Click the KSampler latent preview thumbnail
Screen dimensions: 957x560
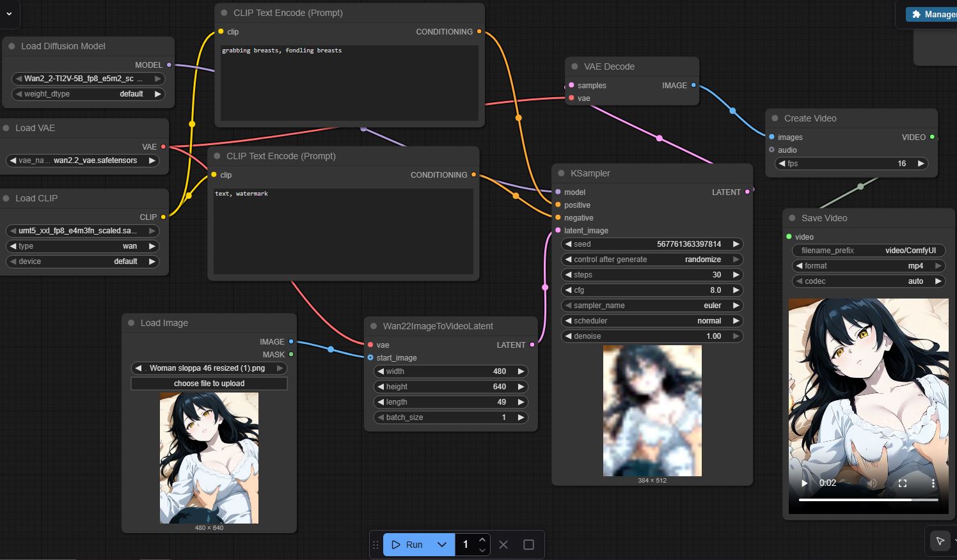pyautogui.click(x=652, y=411)
